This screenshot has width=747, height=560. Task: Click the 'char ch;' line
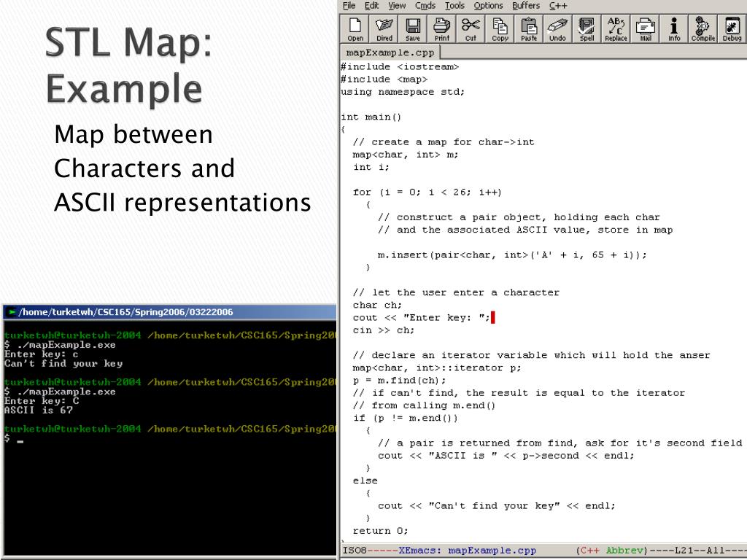pos(377,305)
